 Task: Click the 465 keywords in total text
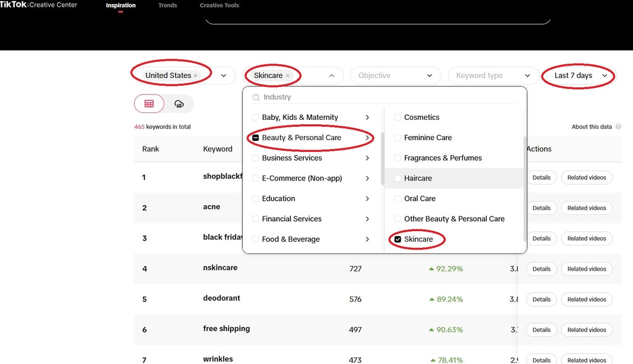[163, 127]
